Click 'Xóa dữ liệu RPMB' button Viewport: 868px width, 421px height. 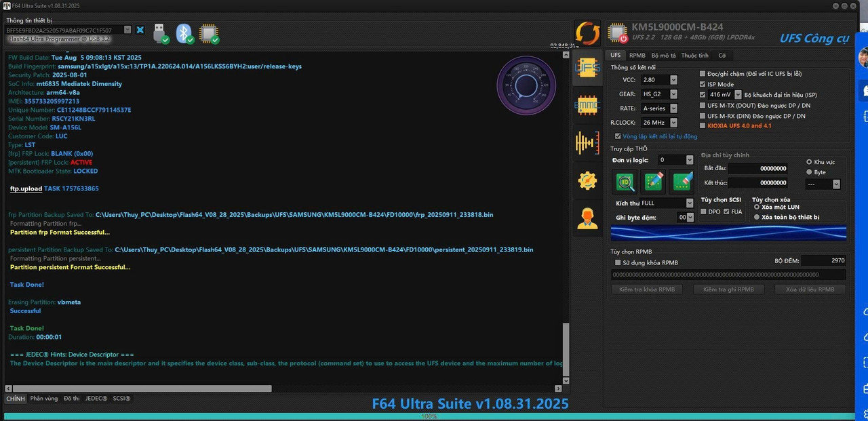pyautogui.click(x=810, y=289)
